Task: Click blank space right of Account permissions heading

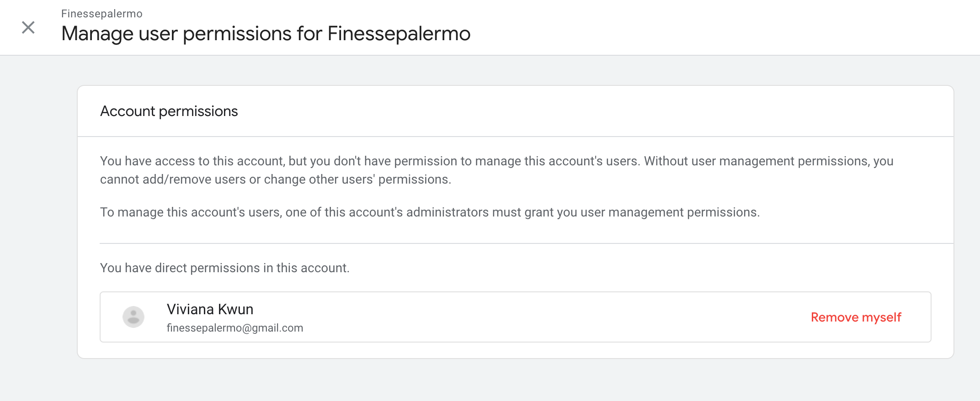Action: 594,111
